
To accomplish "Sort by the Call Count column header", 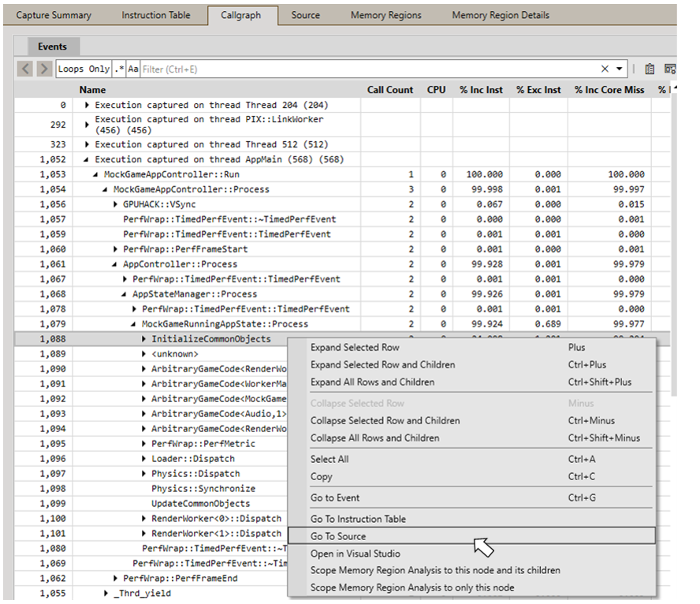I will (390, 90).
